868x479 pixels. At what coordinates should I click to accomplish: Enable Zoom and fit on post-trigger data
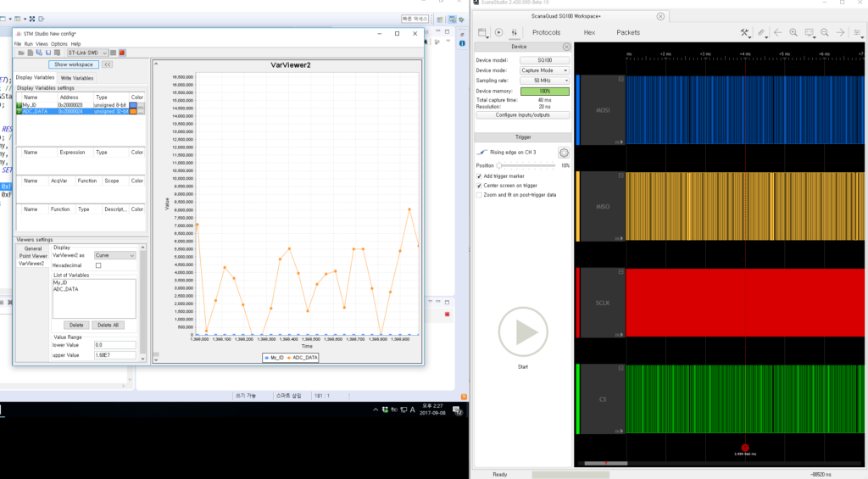tap(480, 195)
